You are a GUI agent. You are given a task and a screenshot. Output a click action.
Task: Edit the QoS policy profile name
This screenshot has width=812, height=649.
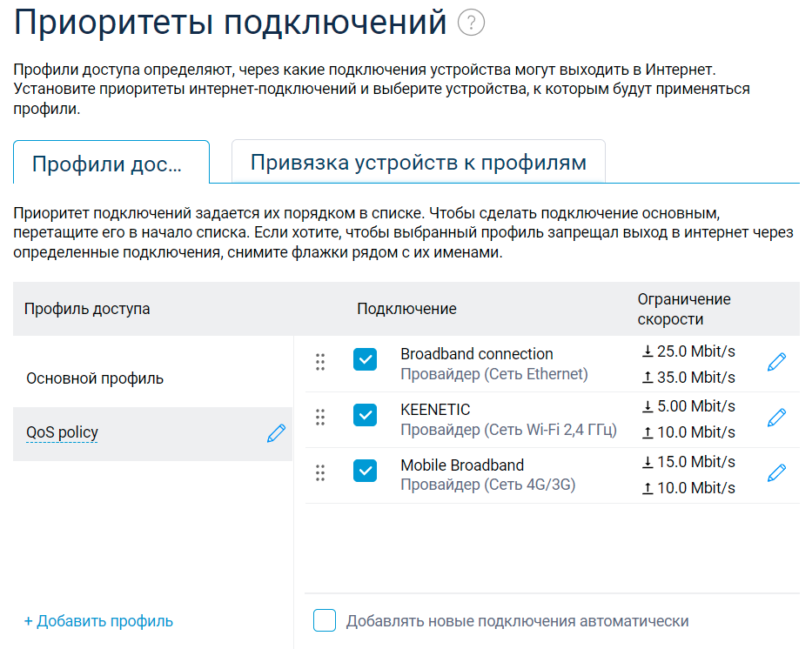pos(276,433)
